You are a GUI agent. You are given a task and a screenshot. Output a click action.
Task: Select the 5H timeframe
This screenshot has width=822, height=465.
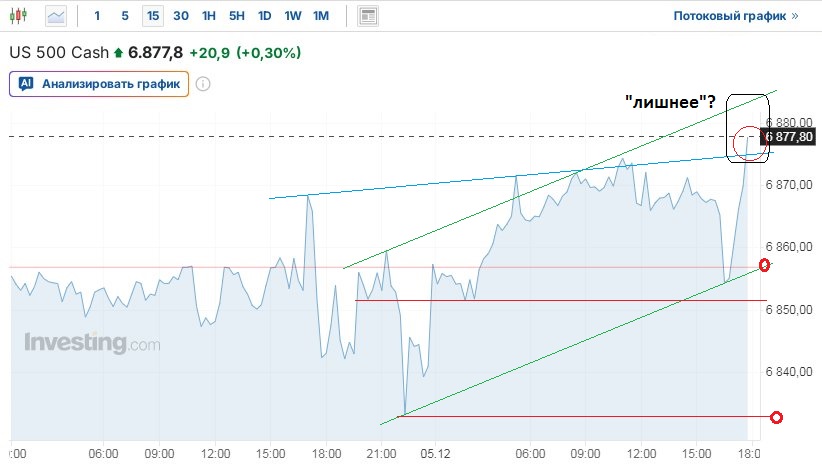236,16
